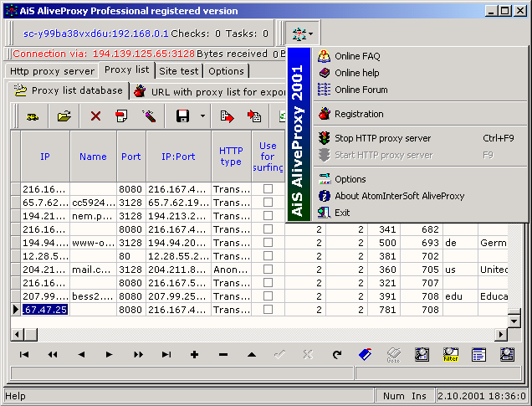
Task: Open About AtomInterSoft AliveProxy
Action: [x=399, y=196]
